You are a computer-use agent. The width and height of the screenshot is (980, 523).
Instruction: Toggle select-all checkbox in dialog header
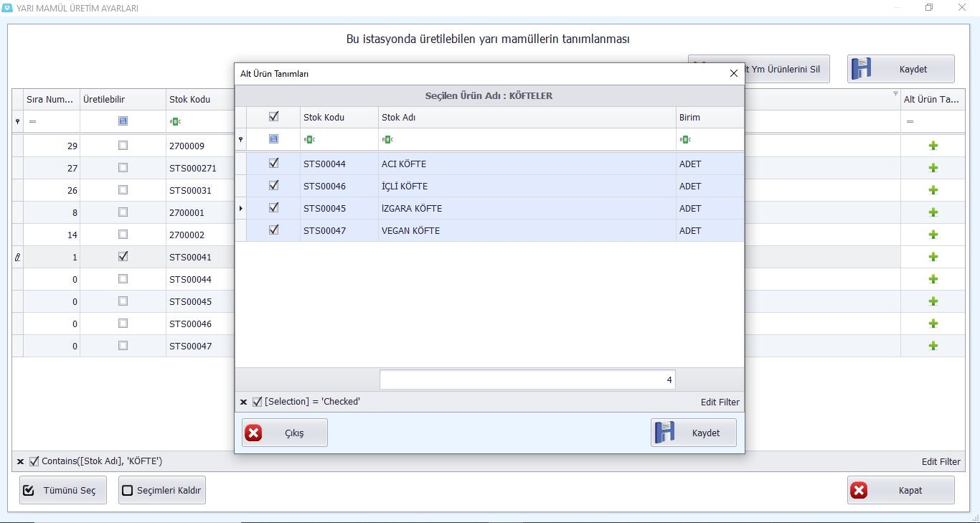pos(273,116)
